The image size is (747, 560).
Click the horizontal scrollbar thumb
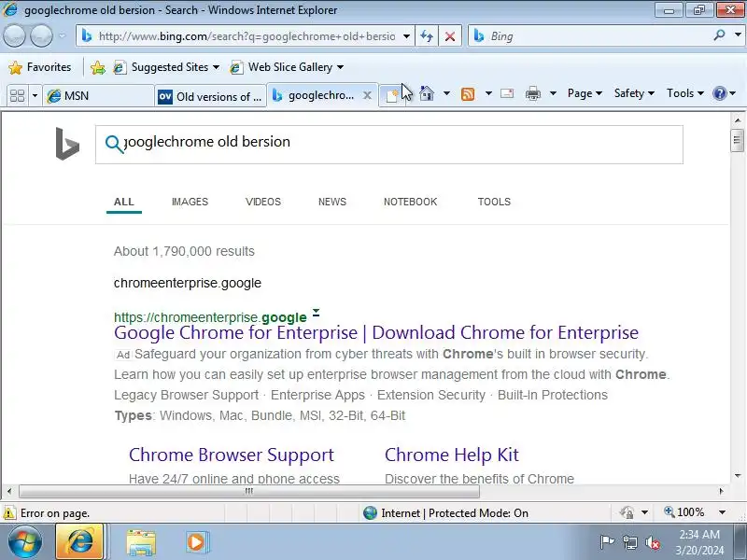249,491
